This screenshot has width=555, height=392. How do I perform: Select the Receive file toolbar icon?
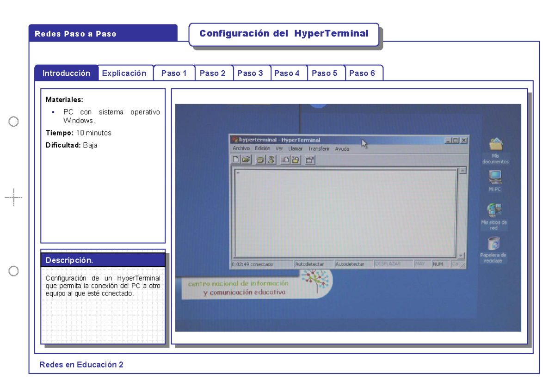tap(295, 159)
